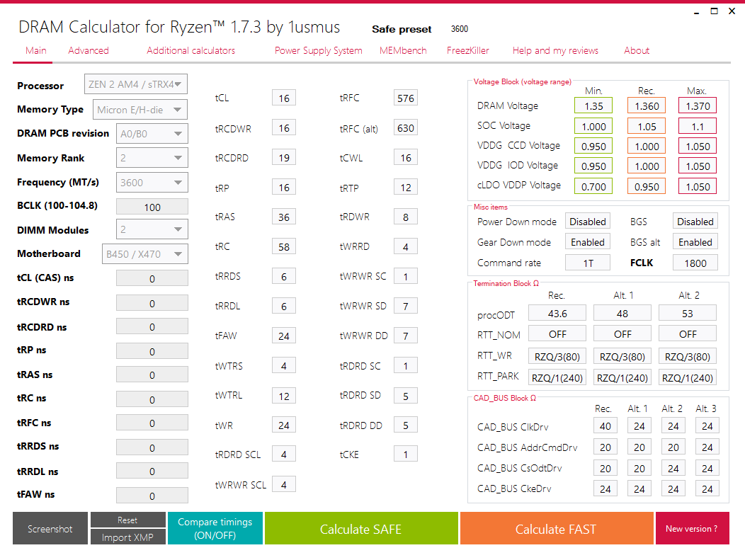This screenshot has width=745, height=560.
Task: Click DRAM Voltage Min. value 1.35
Action: pyautogui.click(x=593, y=105)
